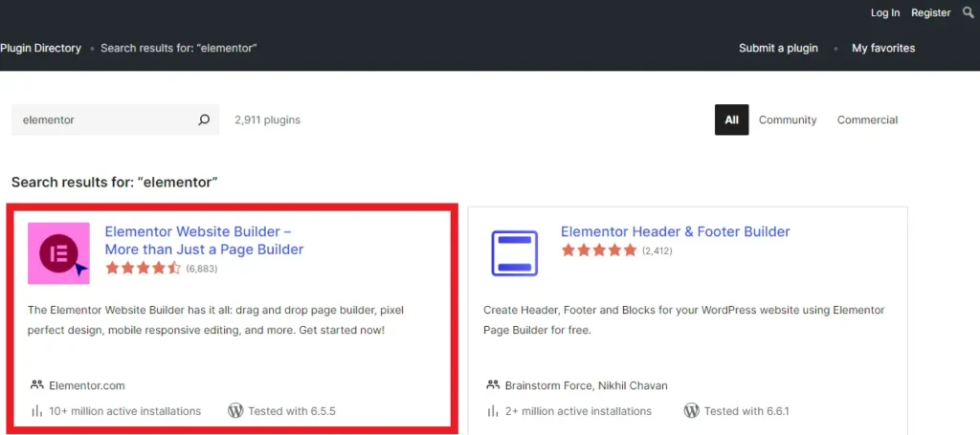Open Elementor Header & Footer Builder title link
Image resolution: width=980 pixels, height=435 pixels.
(675, 231)
